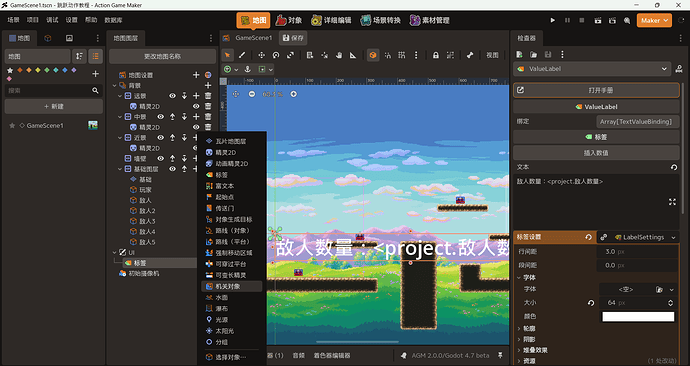Search icon in map panel
Screen dimensions: 690x366
pos(95,90)
